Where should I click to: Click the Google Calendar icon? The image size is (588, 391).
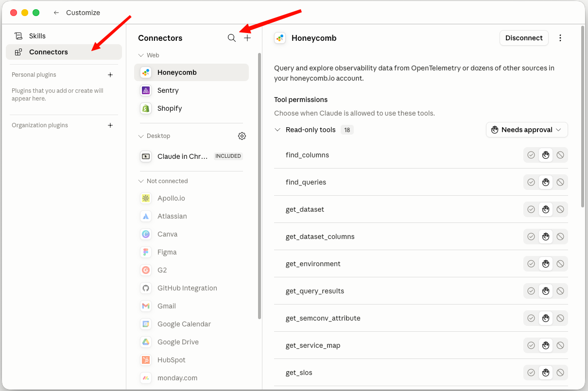pyautogui.click(x=146, y=324)
